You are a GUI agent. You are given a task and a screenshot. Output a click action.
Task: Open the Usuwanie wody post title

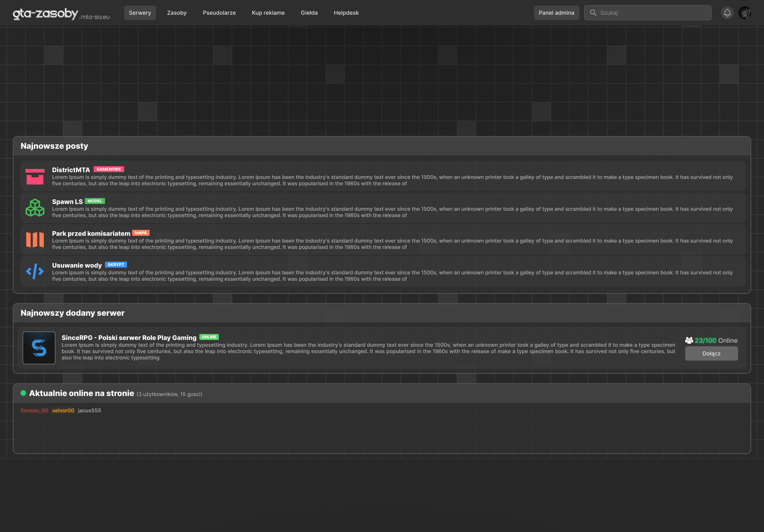click(77, 265)
